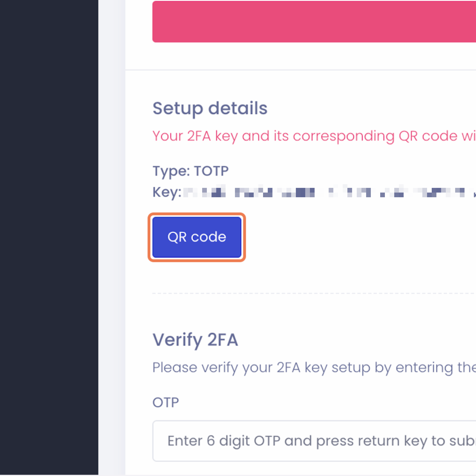Open the QR code button
This screenshot has height=476, width=476.
(x=197, y=237)
